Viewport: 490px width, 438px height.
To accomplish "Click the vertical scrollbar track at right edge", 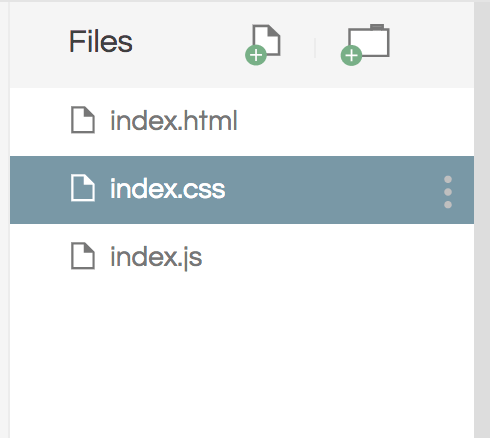I will coord(482,220).
